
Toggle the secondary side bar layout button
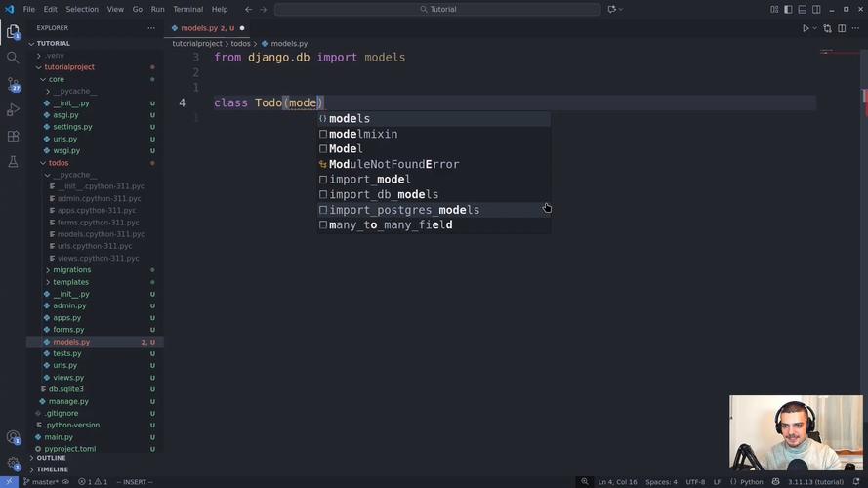(816, 9)
